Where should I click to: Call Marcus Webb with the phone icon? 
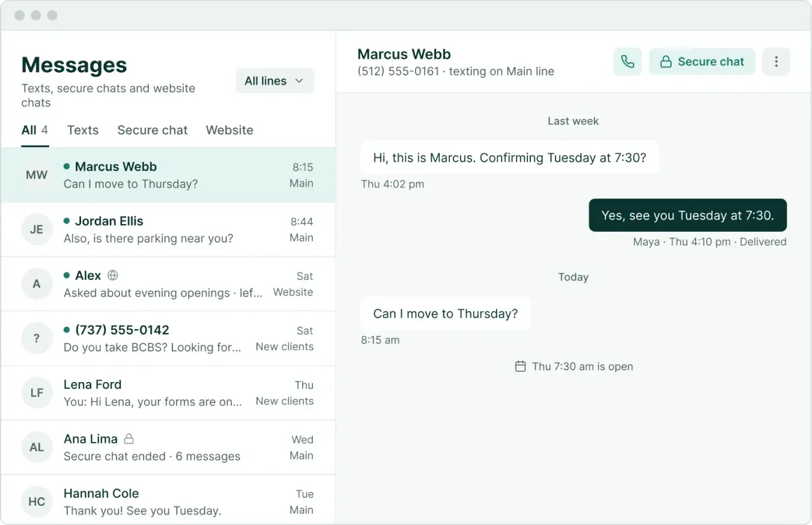(628, 62)
